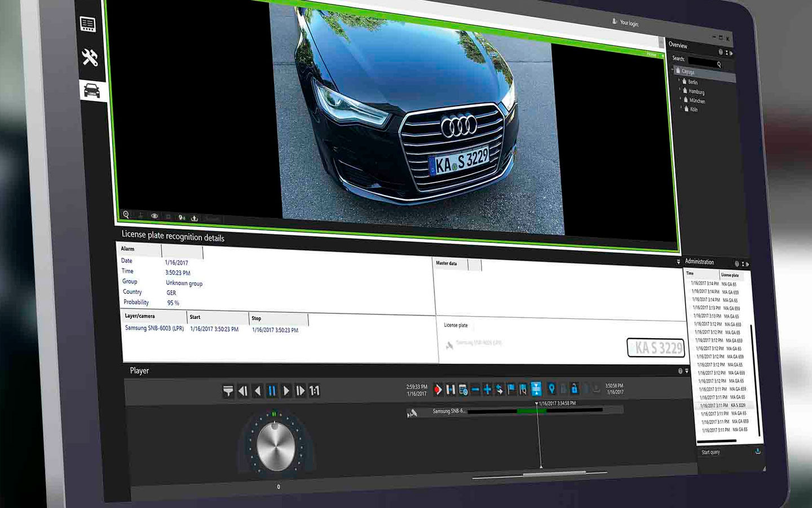Open the monitor layout view in sidebar

pyautogui.click(x=88, y=24)
